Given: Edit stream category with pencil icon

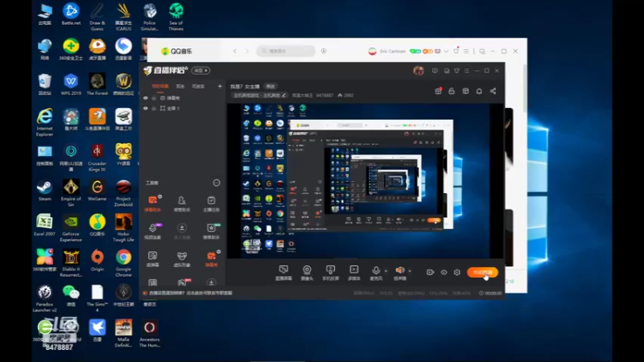Looking at the screenshot, I should (x=284, y=95).
